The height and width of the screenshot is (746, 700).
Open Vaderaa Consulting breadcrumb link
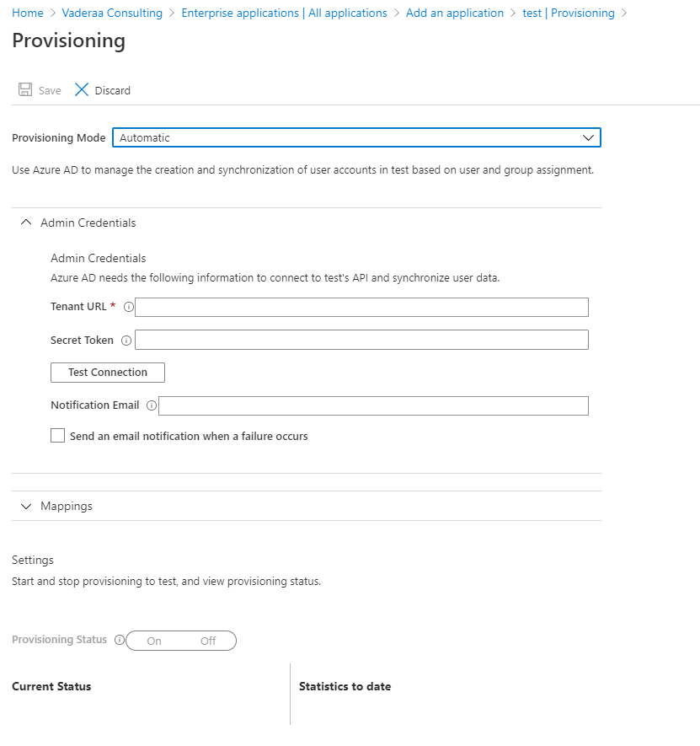tap(111, 13)
